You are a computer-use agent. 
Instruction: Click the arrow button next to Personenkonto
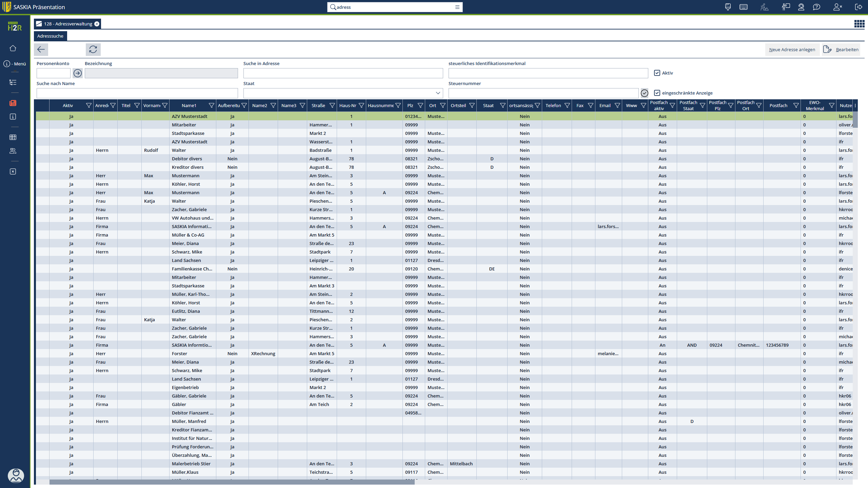click(78, 73)
